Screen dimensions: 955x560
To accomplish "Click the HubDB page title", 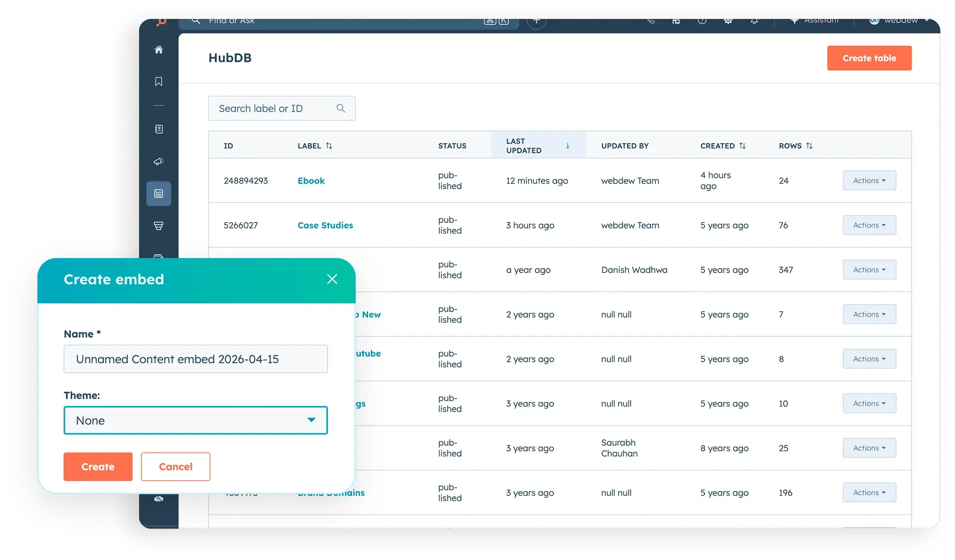I will 230,58.
